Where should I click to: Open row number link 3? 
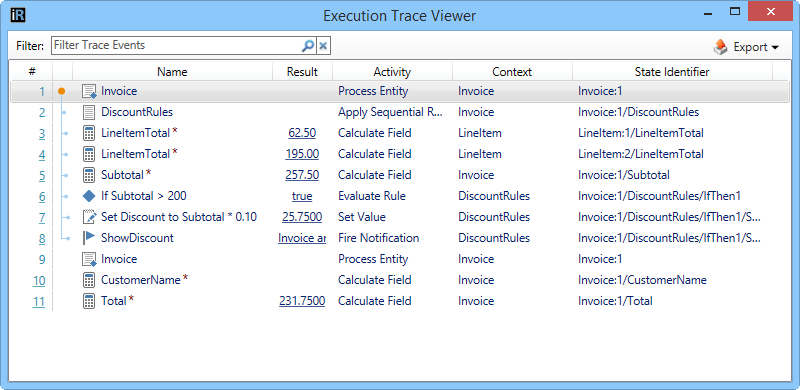[41, 134]
